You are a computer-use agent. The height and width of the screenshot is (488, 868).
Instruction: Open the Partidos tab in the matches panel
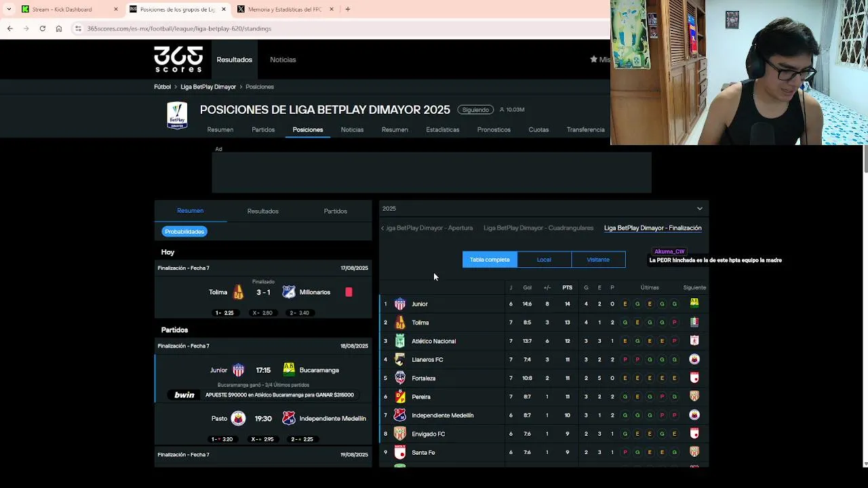(335, 211)
